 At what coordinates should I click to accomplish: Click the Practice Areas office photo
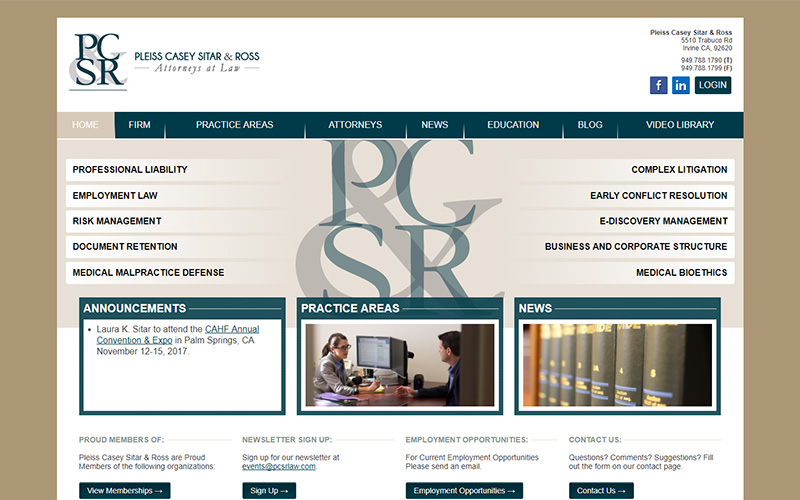[x=399, y=365]
